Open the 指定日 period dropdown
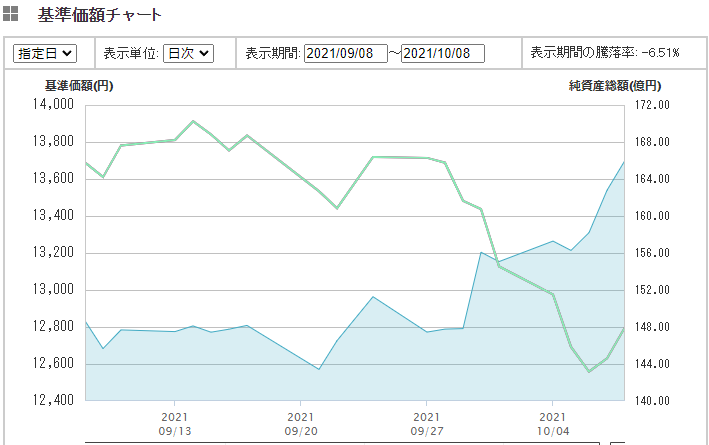 pyautogui.click(x=45, y=53)
